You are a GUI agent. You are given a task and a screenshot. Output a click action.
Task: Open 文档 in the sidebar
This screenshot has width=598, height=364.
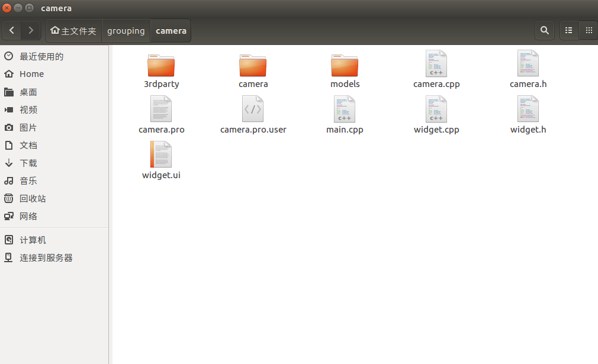[x=54, y=145]
